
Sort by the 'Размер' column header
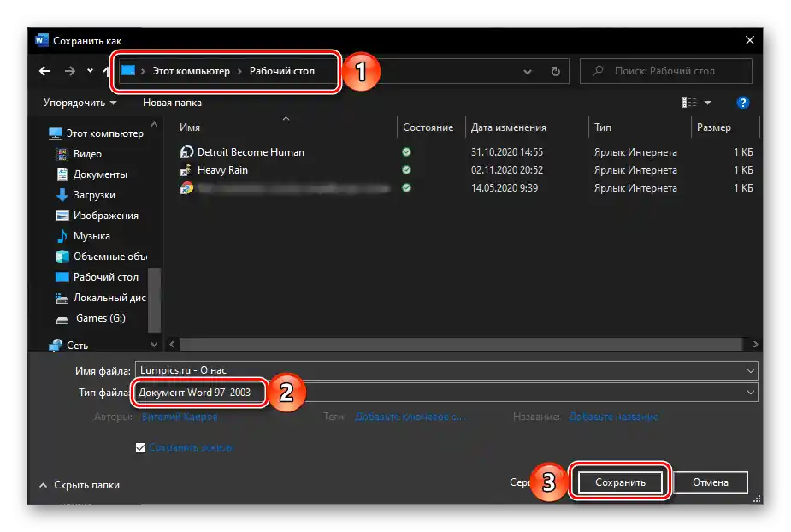click(713, 127)
